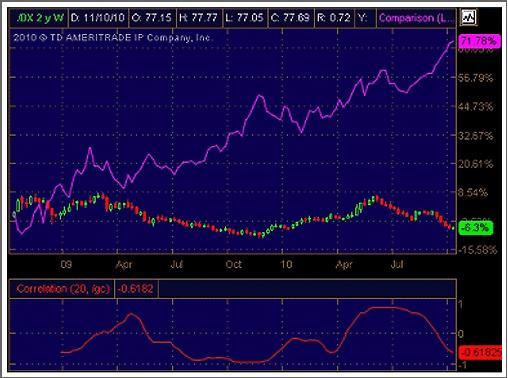Click the -15.58% axis label
Screen dimensions: 508x378
pyautogui.click(x=478, y=250)
